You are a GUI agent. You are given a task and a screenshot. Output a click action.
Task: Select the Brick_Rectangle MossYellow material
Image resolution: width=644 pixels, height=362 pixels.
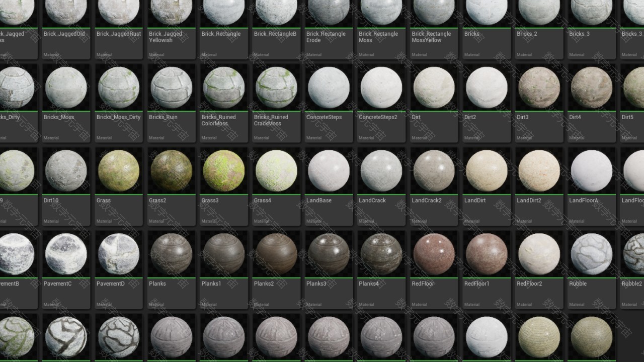pyautogui.click(x=434, y=29)
